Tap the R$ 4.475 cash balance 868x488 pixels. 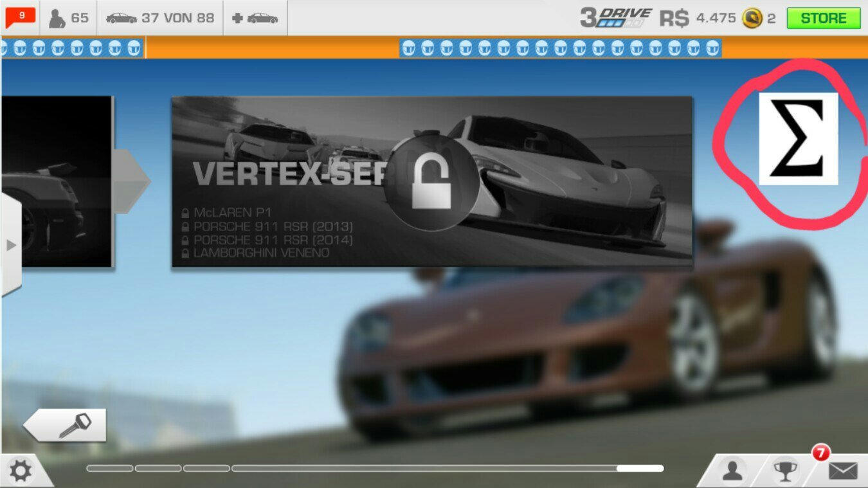(698, 18)
